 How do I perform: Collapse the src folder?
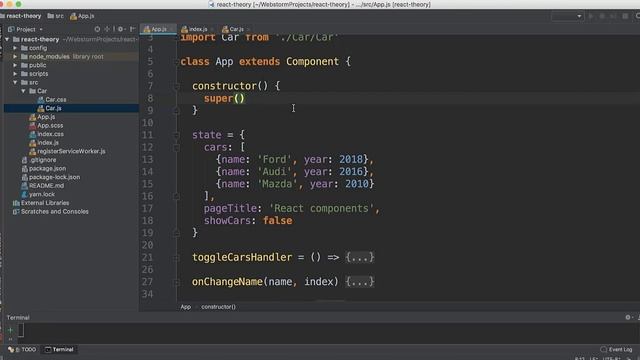(x=15, y=82)
